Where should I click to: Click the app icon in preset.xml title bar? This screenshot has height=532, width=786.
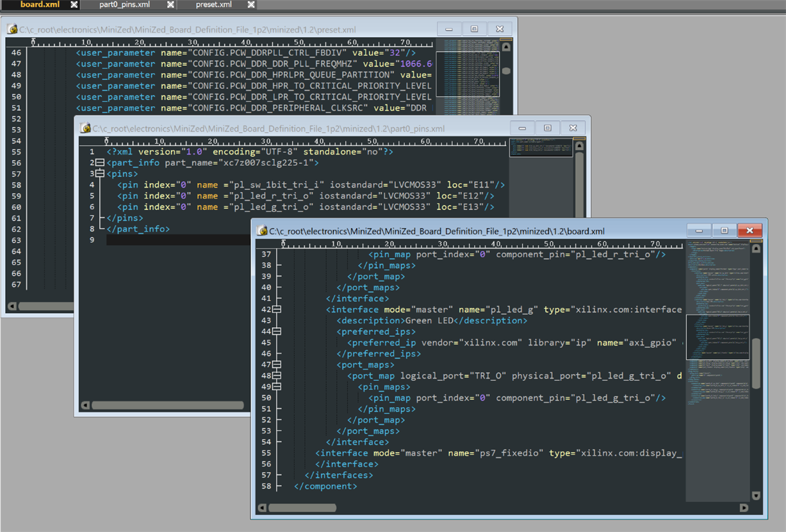(x=12, y=29)
